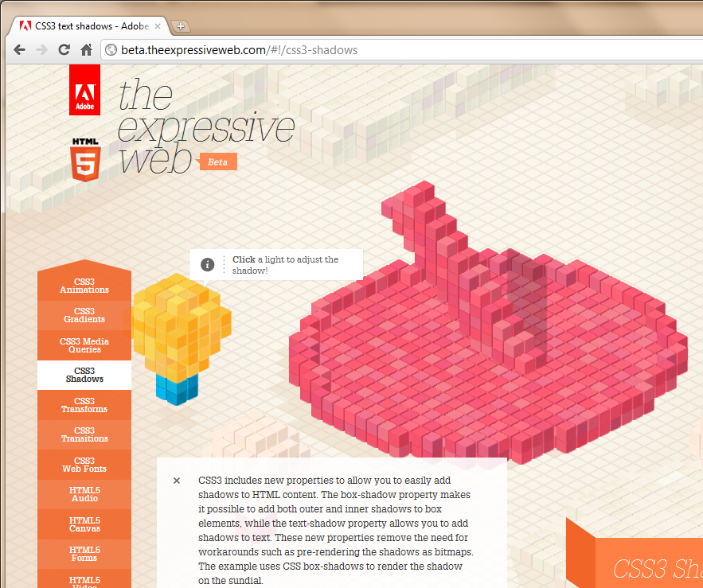Image resolution: width=703 pixels, height=588 pixels.
Task: Click the orange Beta badge
Action: 217,162
